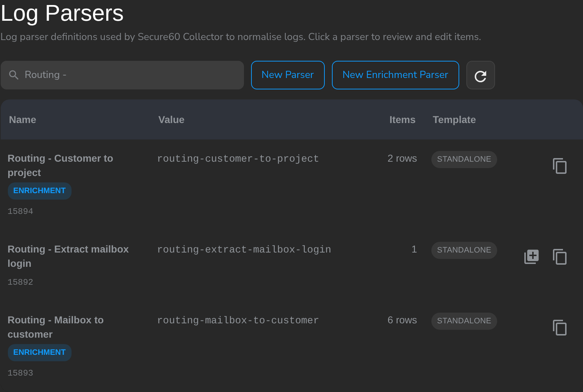Click the 'Log Parsers' page heading

[x=62, y=14]
